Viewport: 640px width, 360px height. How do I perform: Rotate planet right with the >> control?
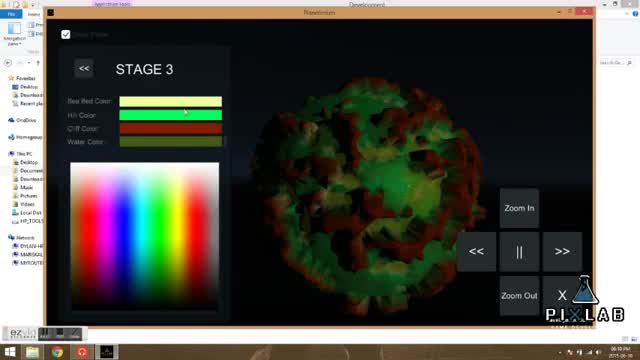coord(562,252)
